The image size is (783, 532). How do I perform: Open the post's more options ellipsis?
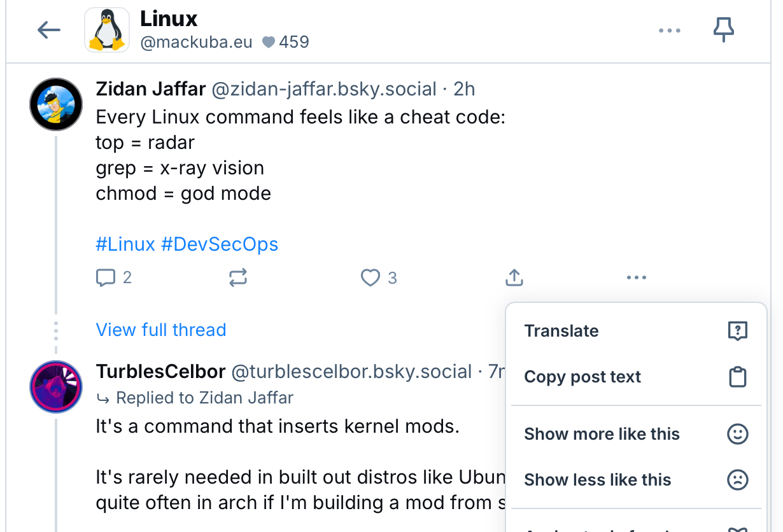637,277
